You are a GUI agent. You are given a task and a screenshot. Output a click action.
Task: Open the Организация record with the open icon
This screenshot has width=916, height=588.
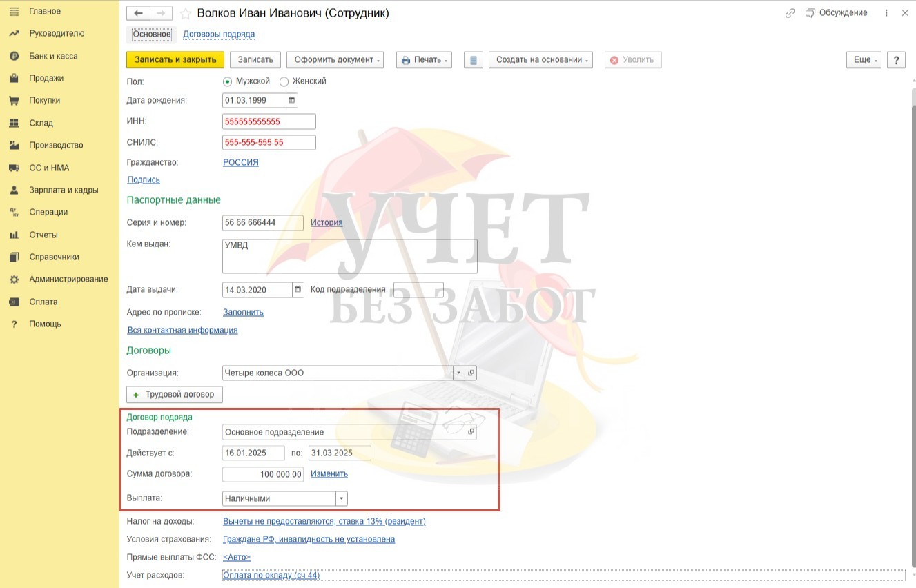[471, 373]
